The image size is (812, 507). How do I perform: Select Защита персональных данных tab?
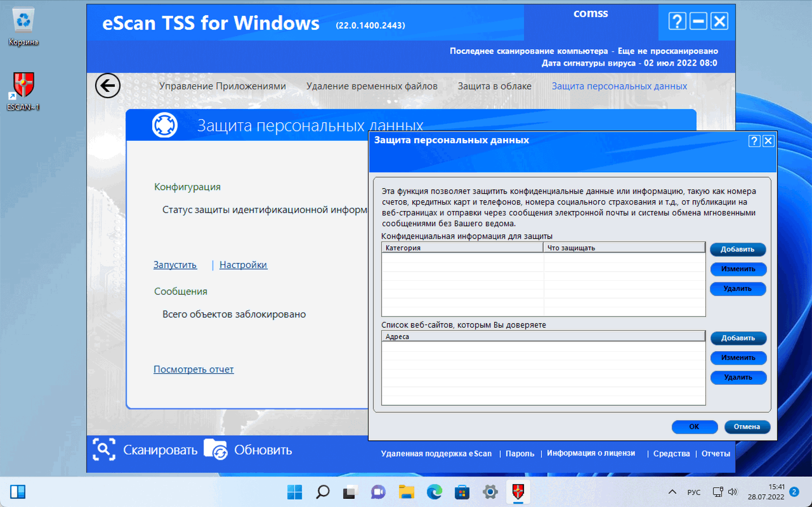pyautogui.click(x=619, y=86)
